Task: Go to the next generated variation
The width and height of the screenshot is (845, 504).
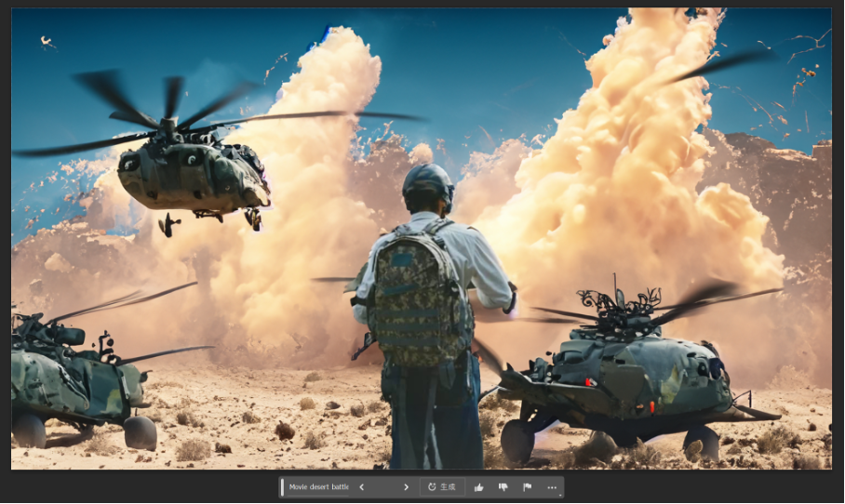Action: (406, 486)
